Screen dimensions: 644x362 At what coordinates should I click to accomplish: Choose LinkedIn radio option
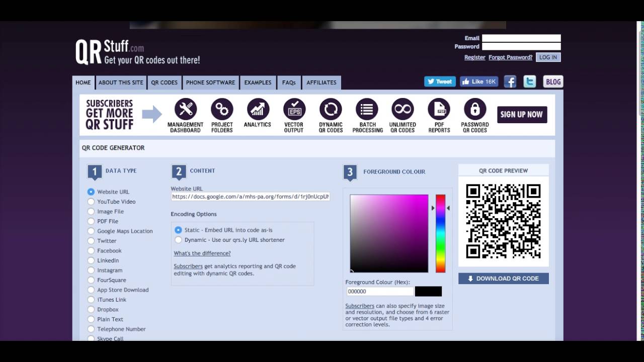(x=91, y=260)
